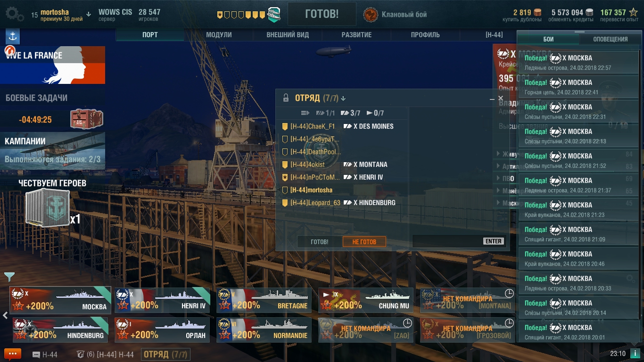This screenshot has width=644, height=362.
Task: Click the division lock icon
Action: [x=286, y=98]
